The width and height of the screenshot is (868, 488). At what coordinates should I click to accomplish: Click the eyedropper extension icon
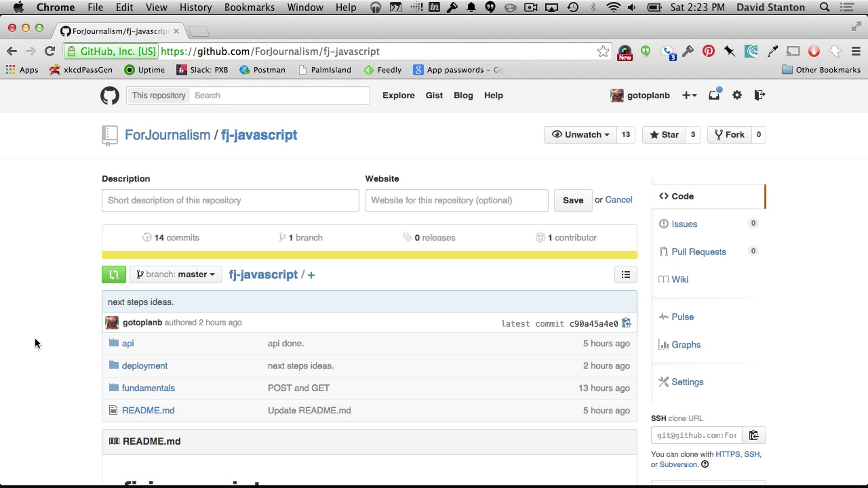coord(772,51)
